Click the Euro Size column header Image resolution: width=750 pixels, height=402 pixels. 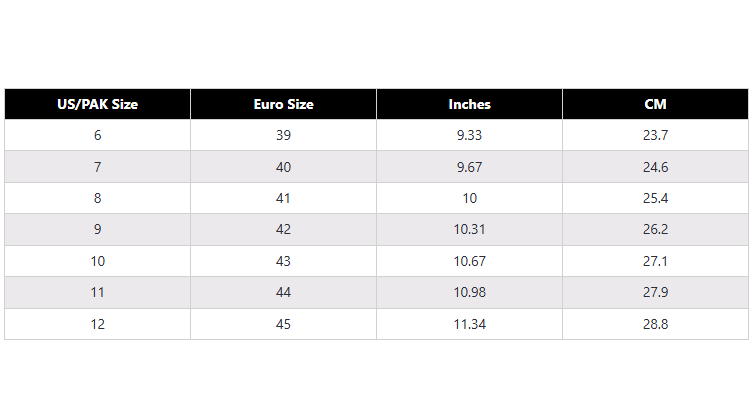point(283,104)
